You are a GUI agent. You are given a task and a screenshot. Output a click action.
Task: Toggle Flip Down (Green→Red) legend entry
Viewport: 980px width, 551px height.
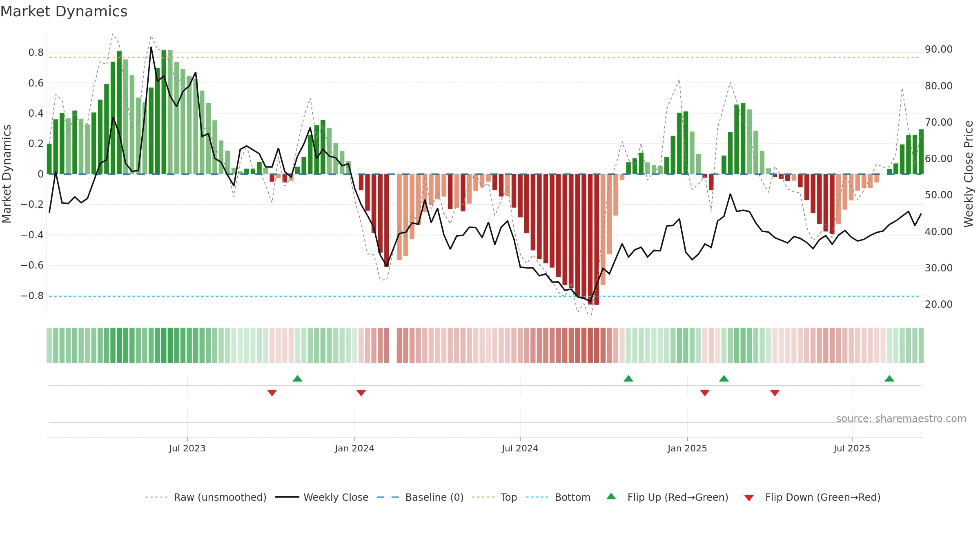click(x=812, y=497)
